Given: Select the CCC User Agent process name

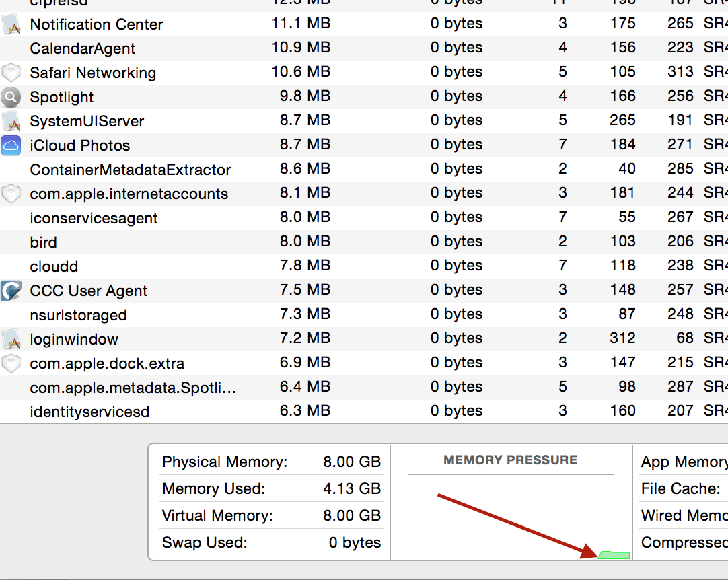Looking at the screenshot, I should click(x=88, y=291).
